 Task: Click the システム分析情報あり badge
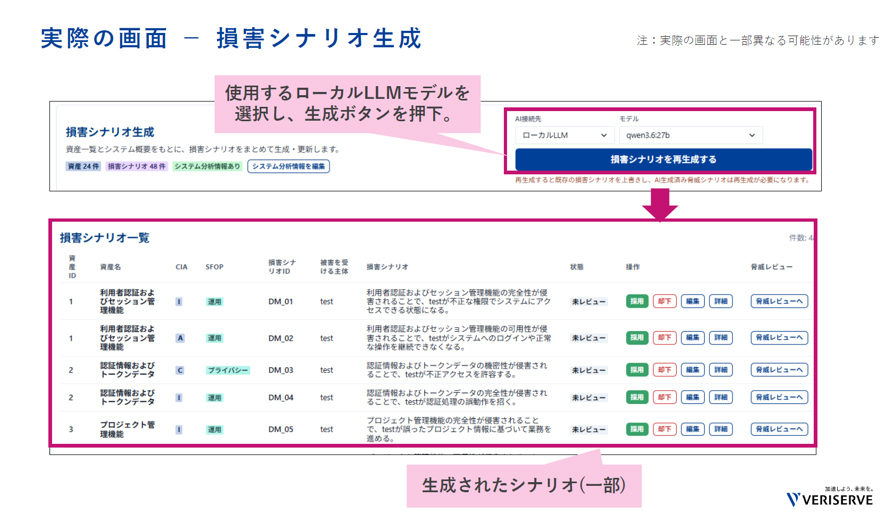[x=207, y=167]
